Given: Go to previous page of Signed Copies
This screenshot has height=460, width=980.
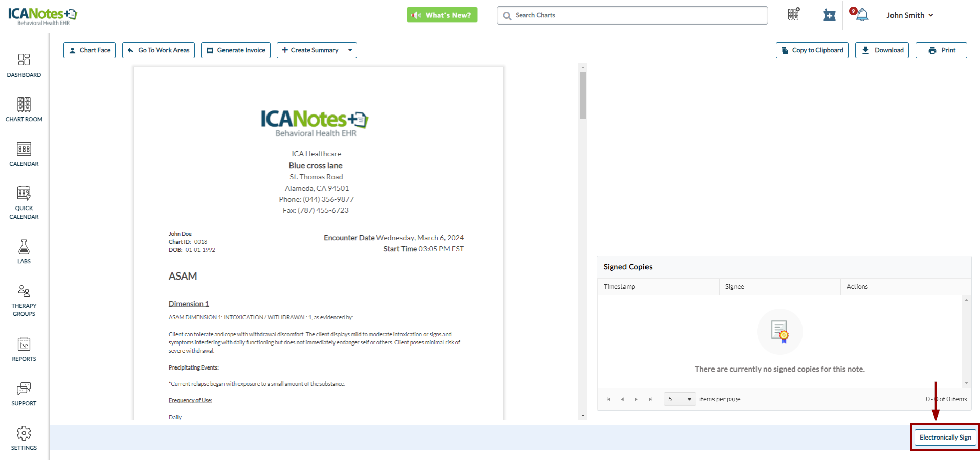Looking at the screenshot, I should click(622, 399).
